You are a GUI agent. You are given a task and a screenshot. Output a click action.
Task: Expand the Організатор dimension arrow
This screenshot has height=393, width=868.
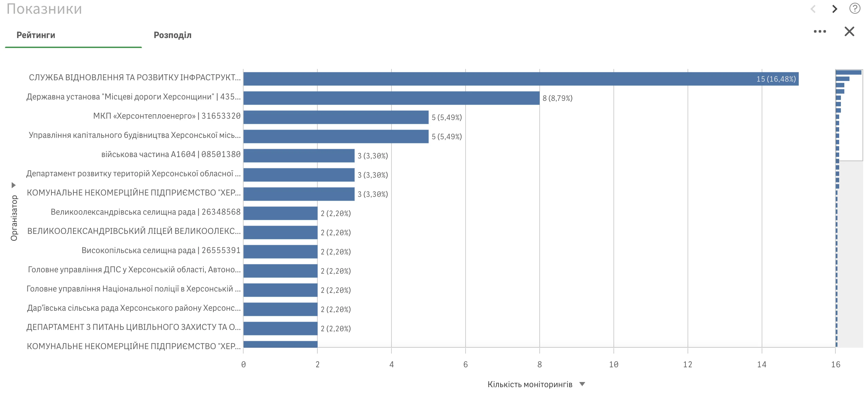coord(13,185)
